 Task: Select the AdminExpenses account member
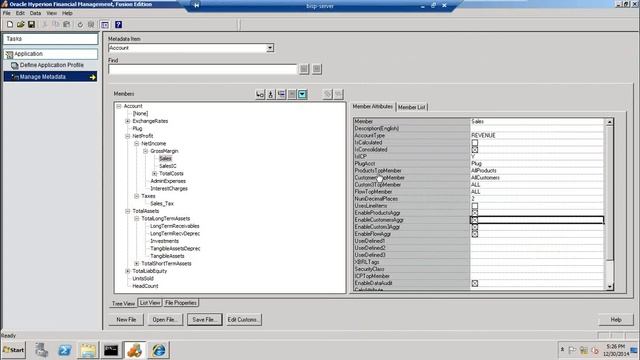[x=168, y=181]
